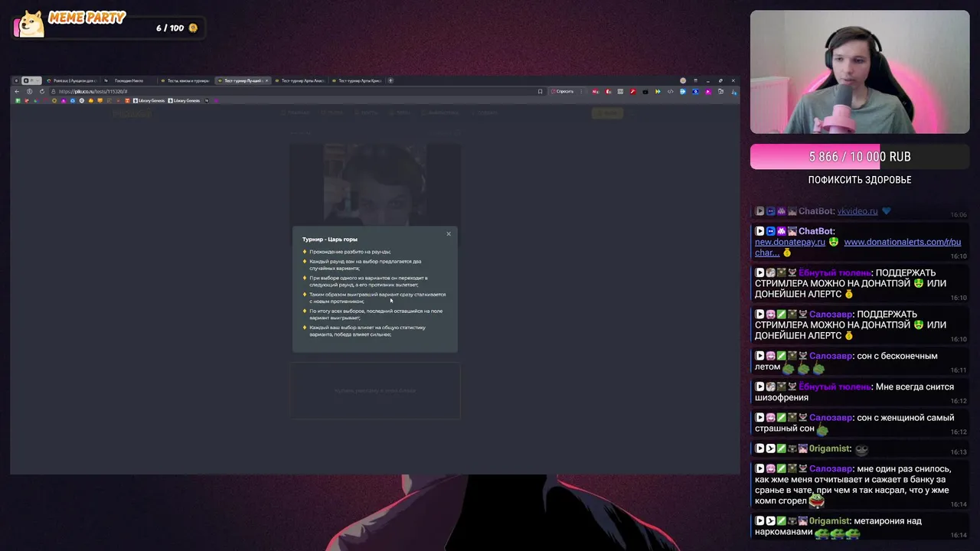Click the Meme Party doge logo

[x=31, y=23]
